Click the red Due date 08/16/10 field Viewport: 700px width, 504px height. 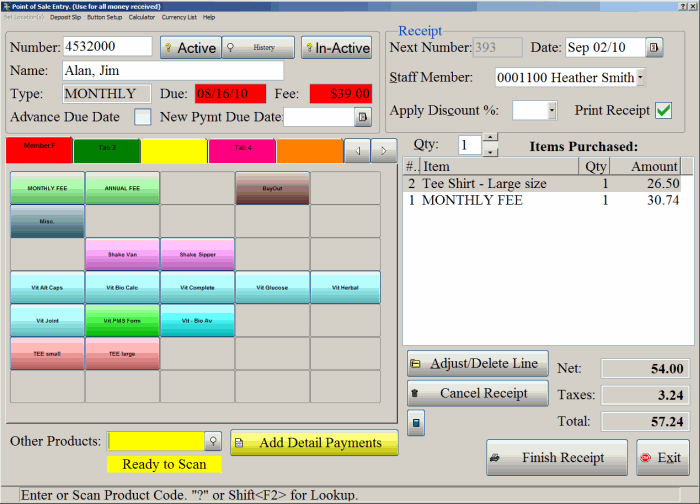point(230,94)
